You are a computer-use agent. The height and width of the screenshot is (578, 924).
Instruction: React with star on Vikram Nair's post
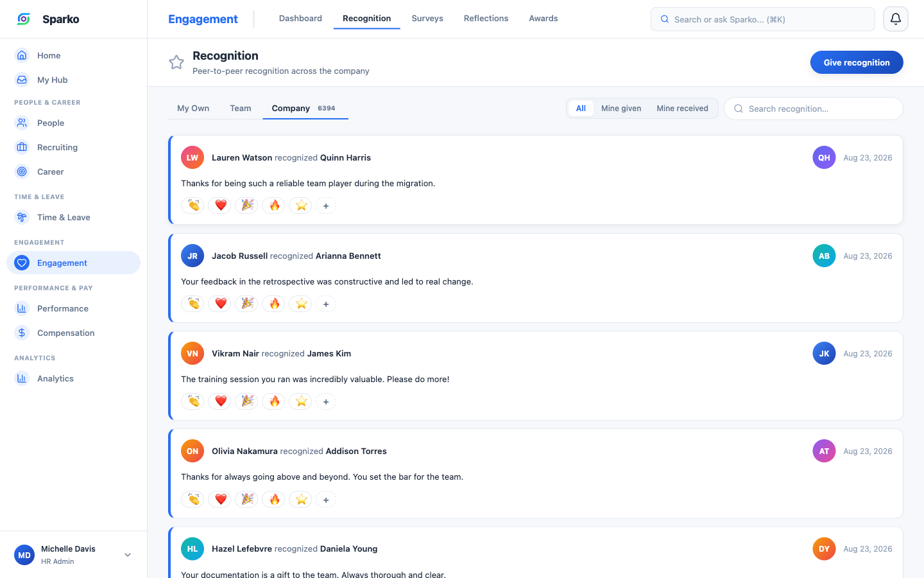point(300,401)
